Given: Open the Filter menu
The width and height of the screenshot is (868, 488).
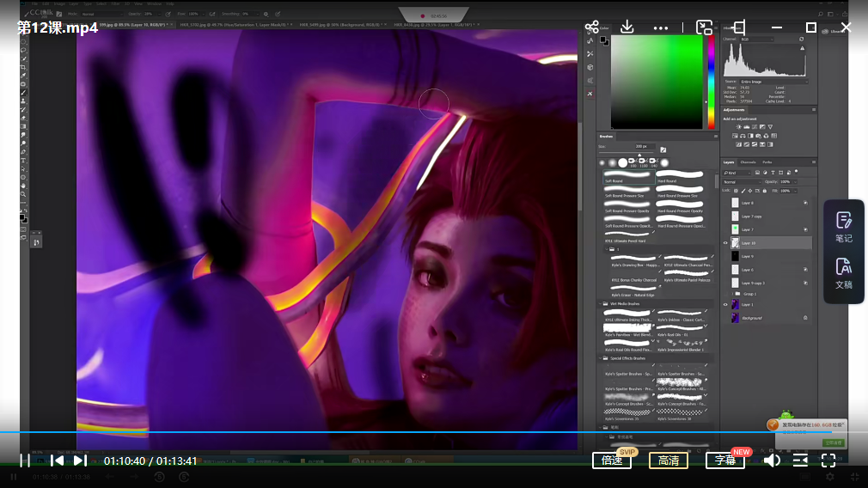Looking at the screenshot, I should coord(115,4).
